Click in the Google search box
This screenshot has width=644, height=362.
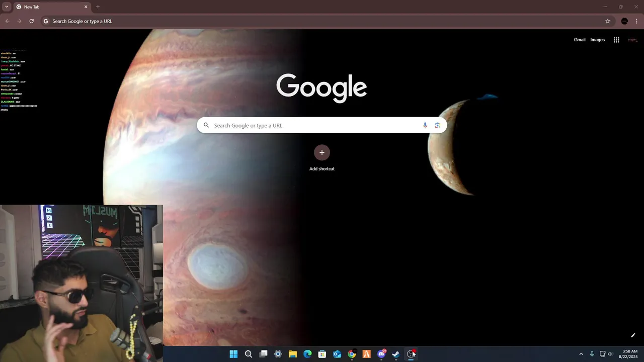[x=321, y=125]
